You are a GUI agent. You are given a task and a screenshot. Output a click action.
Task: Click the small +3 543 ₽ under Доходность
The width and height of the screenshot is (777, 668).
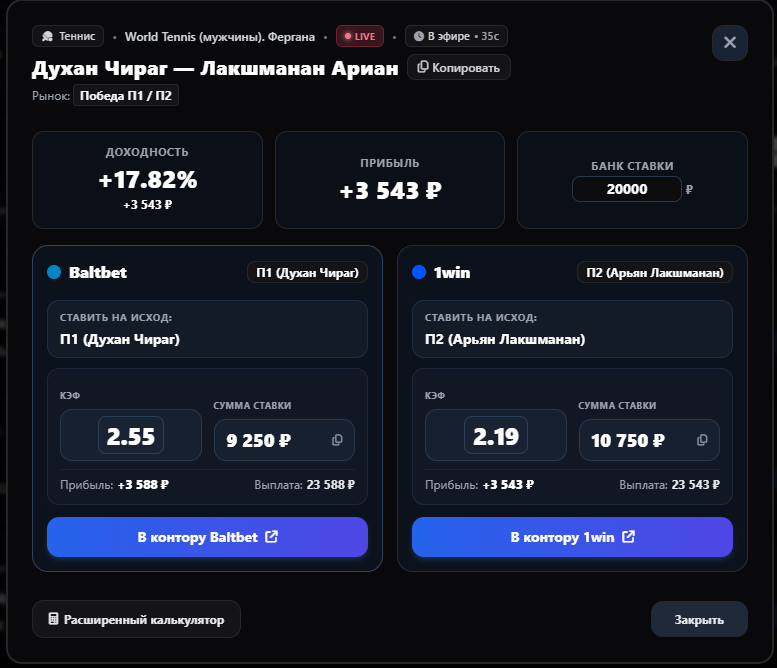tap(148, 205)
